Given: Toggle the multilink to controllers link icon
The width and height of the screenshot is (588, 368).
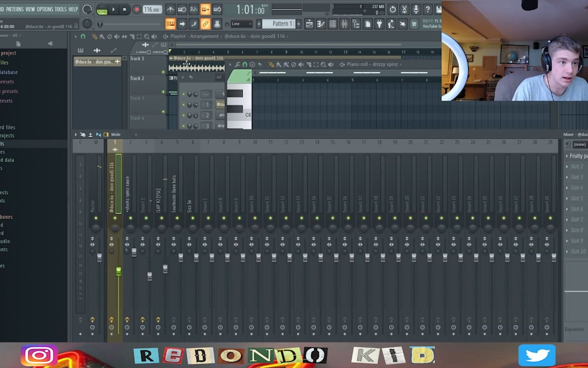Looking at the screenshot, I should [205, 24].
